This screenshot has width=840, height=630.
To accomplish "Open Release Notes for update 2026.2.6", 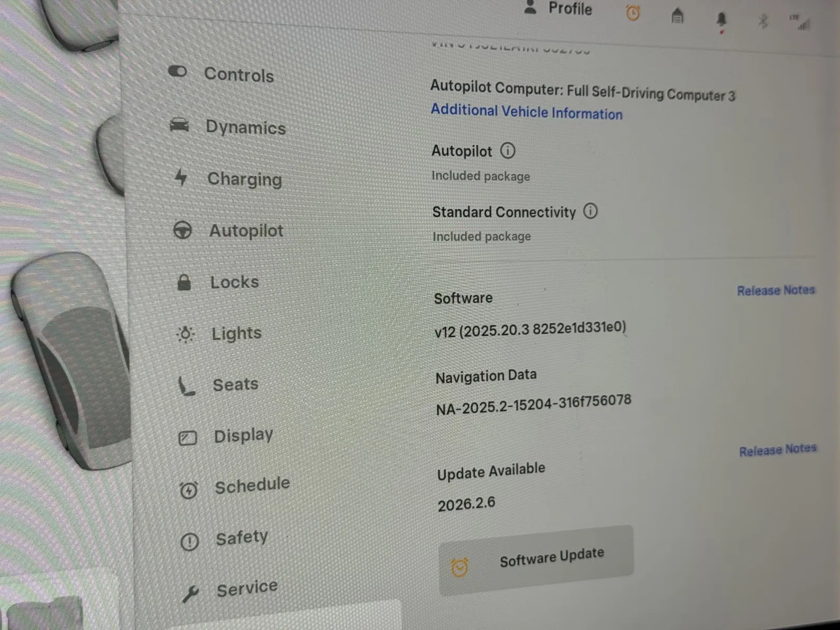I will [778, 450].
